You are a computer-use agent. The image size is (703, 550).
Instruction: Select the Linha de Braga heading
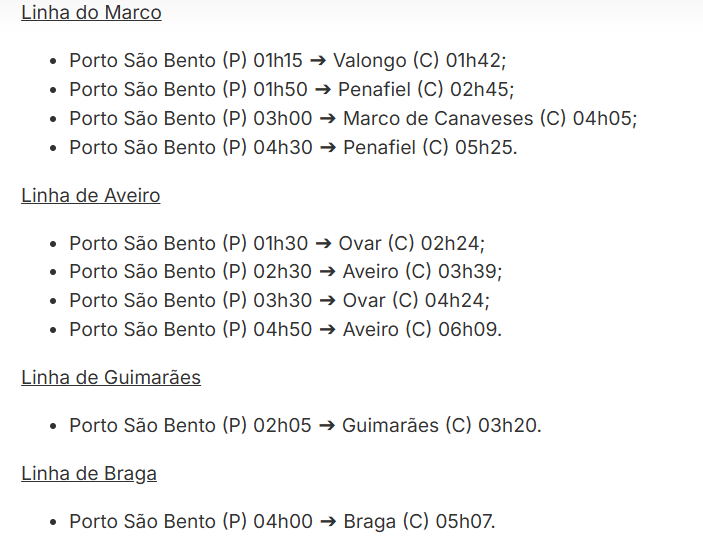point(89,473)
